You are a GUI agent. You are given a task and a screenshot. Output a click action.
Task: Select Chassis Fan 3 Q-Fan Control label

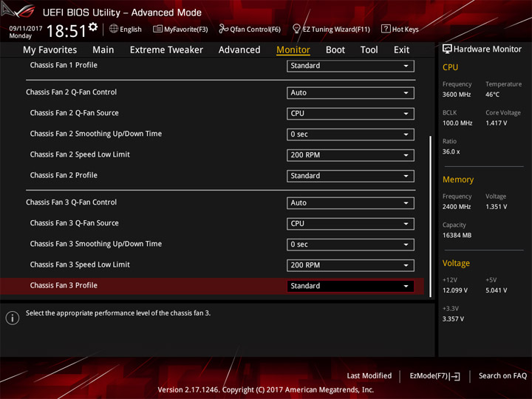(x=71, y=202)
